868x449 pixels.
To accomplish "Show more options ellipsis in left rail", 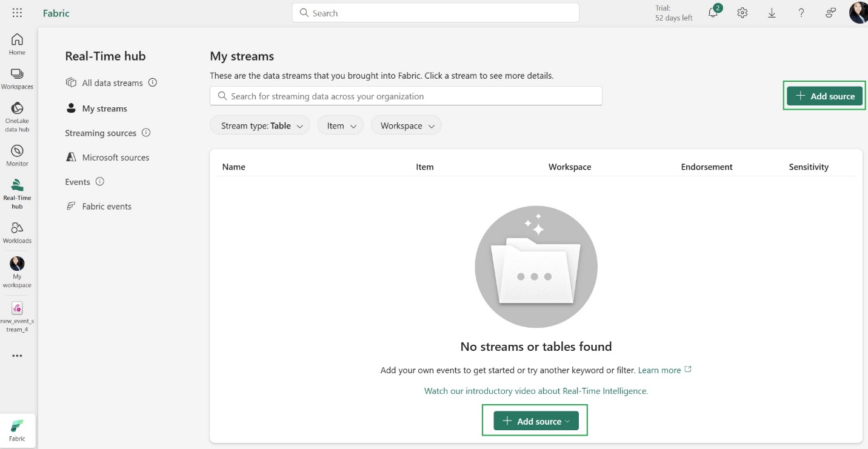I will pos(17,356).
